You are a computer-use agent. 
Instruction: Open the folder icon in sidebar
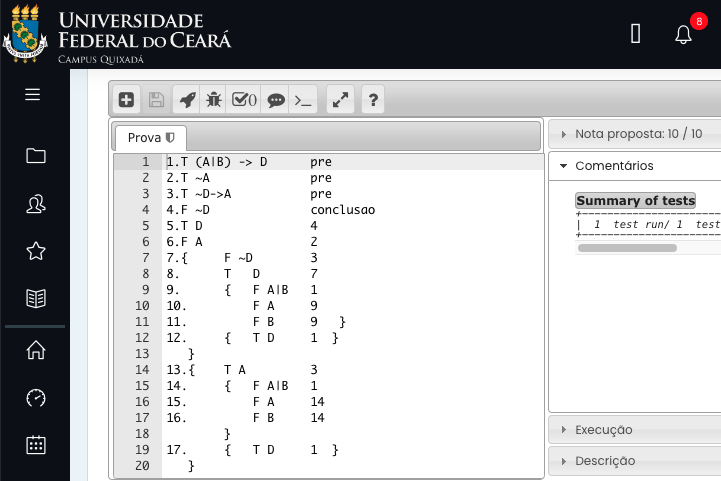[x=36, y=156]
